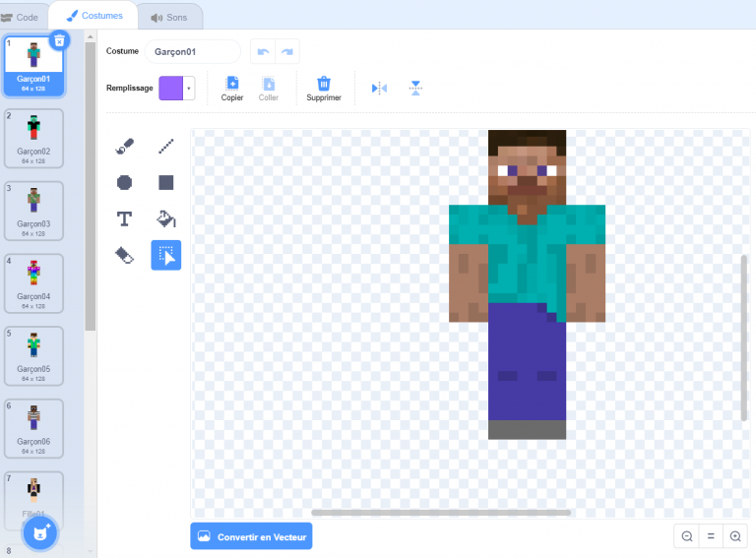
Task: Reset canvas zoom
Action: pos(711,536)
